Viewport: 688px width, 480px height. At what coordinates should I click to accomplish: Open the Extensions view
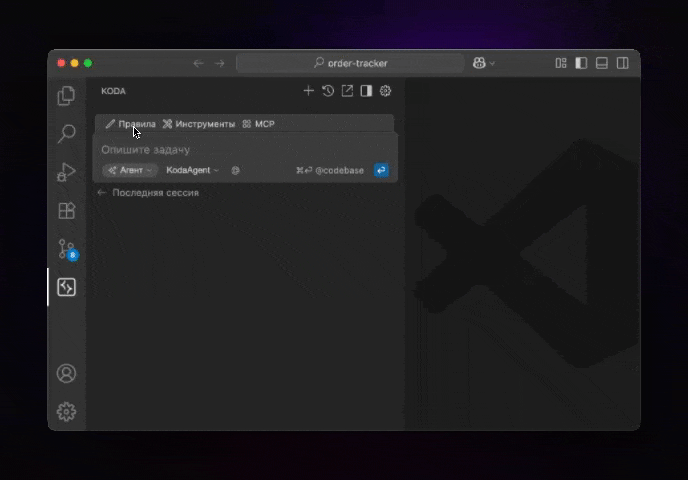pyautogui.click(x=67, y=210)
